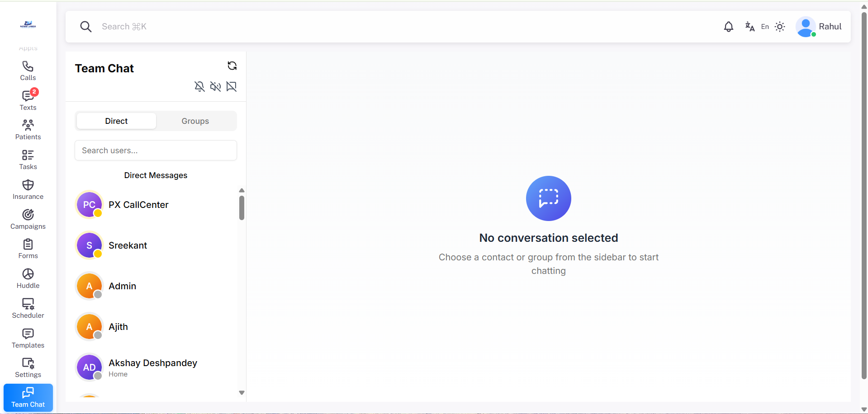Open the Templates section
Screen dimensions: 868x414
28,338
